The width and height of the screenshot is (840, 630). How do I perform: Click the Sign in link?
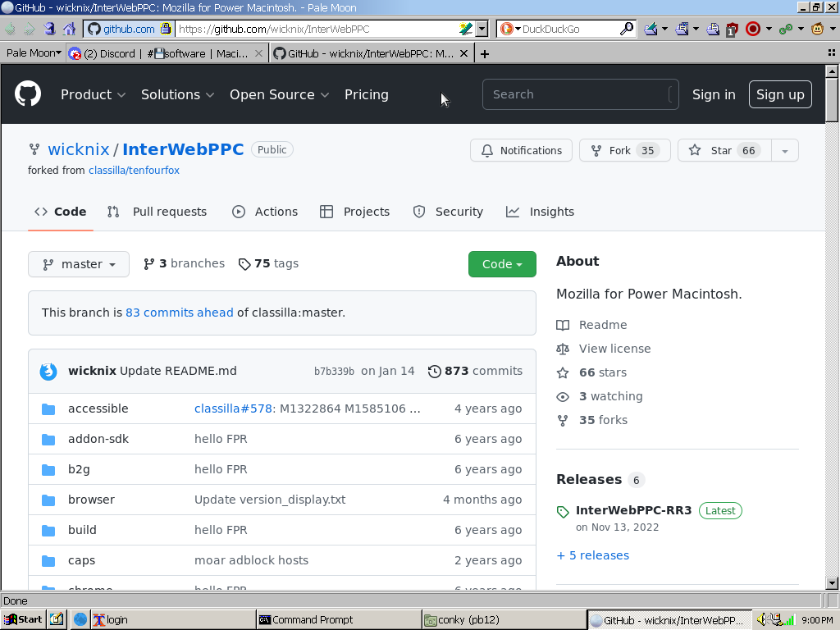(x=714, y=95)
